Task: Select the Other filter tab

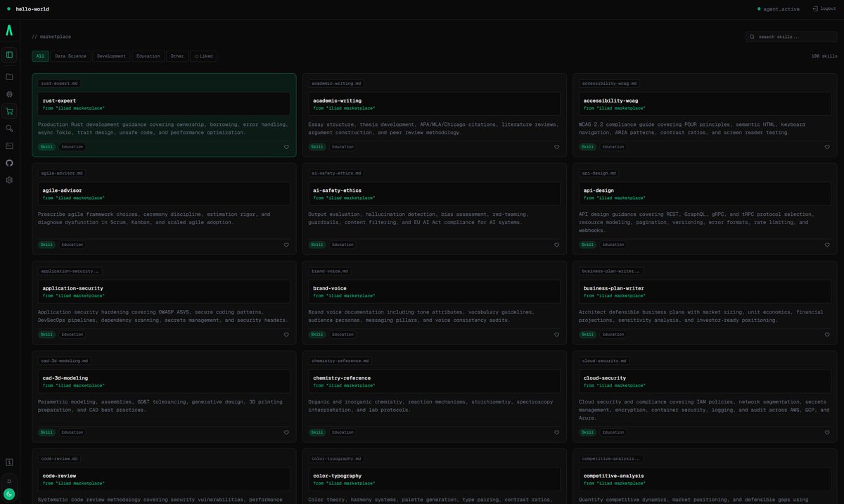Action: (x=177, y=56)
